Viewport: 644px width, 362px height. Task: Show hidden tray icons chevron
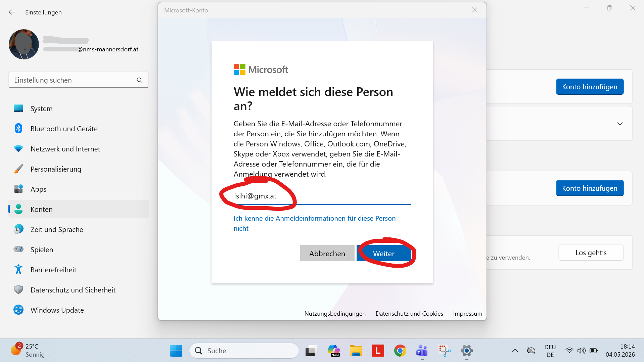point(515,351)
